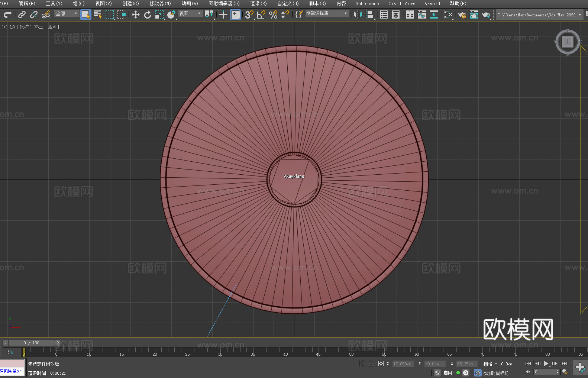Play the animation
The height and width of the screenshot is (378, 588).
[x=546, y=364]
